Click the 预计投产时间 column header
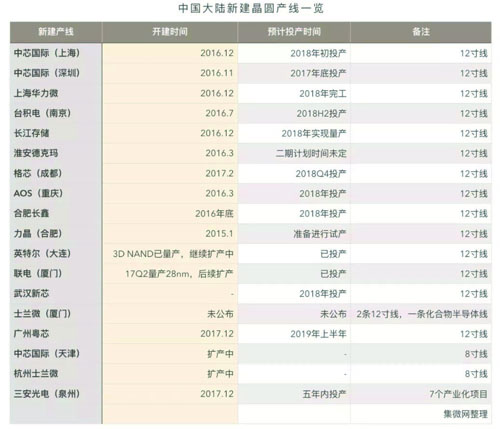The width and height of the screenshot is (500, 429). tap(294, 32)
